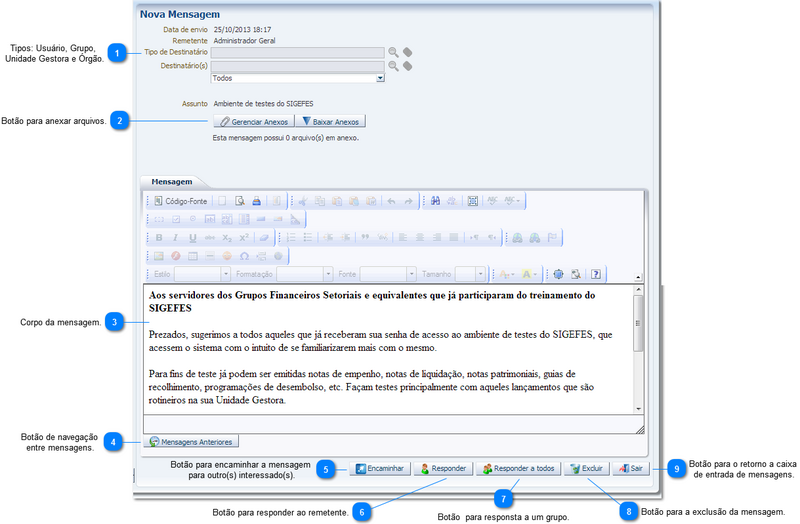800x524 pixels.
Task: Click the New Page icon in the editor toolbar
Action: pyautogui.click(x=222, y=201)
